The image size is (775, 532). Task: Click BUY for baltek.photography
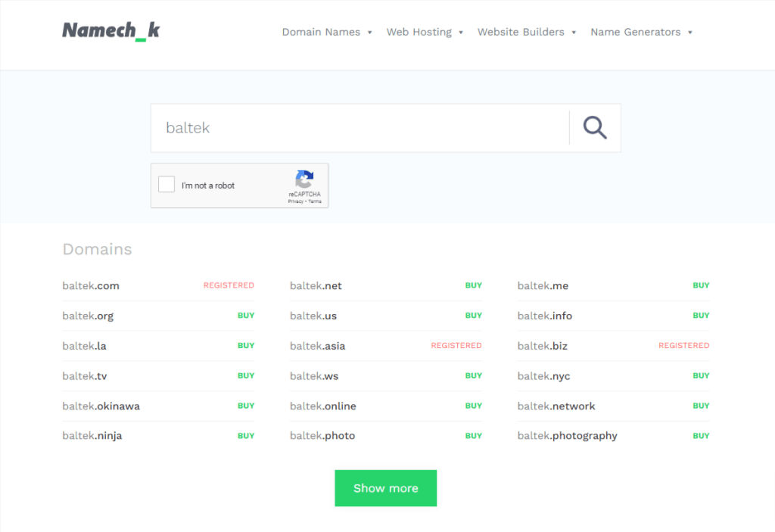pyautogui.click(x=701, y=436)
